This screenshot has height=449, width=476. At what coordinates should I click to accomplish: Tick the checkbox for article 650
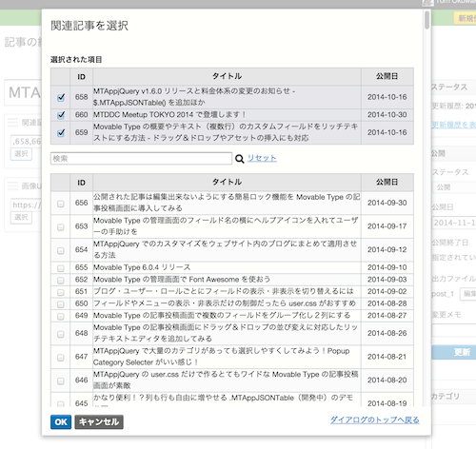[61, 304]
